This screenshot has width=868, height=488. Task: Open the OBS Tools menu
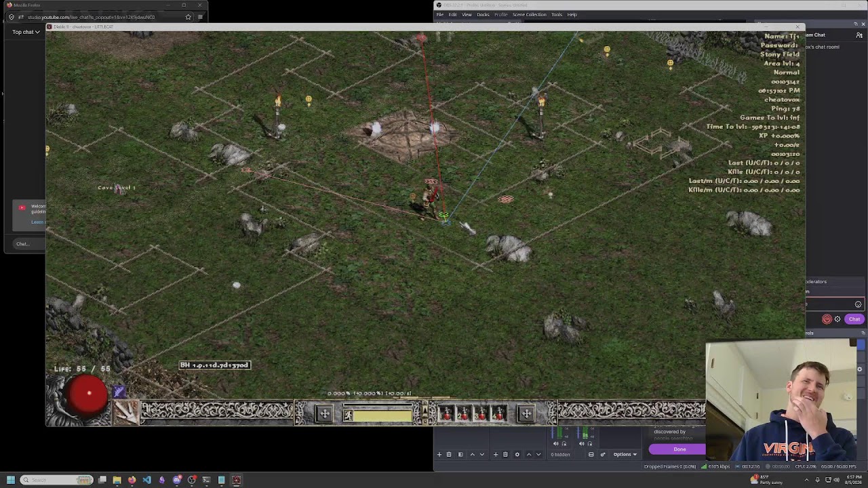557,14
